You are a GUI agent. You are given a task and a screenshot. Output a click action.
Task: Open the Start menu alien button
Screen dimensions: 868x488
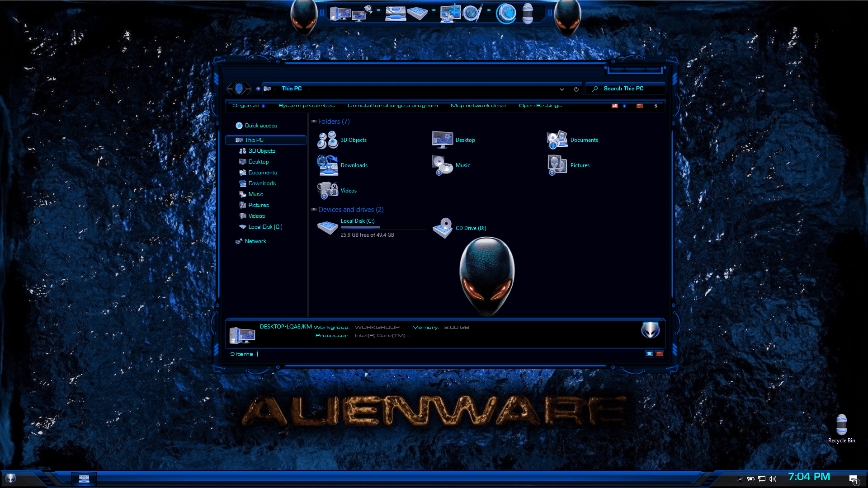pos(11,478)
